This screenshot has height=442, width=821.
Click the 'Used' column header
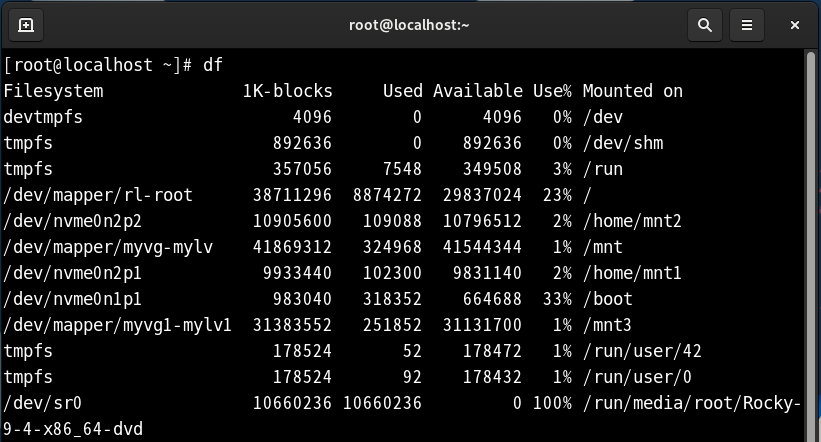point(403,91)
